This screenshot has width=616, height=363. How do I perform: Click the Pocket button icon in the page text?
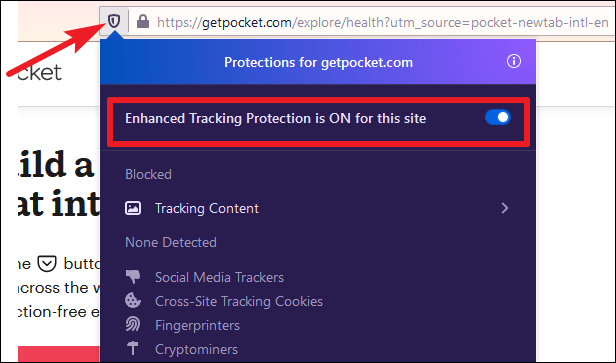[47, 264]
